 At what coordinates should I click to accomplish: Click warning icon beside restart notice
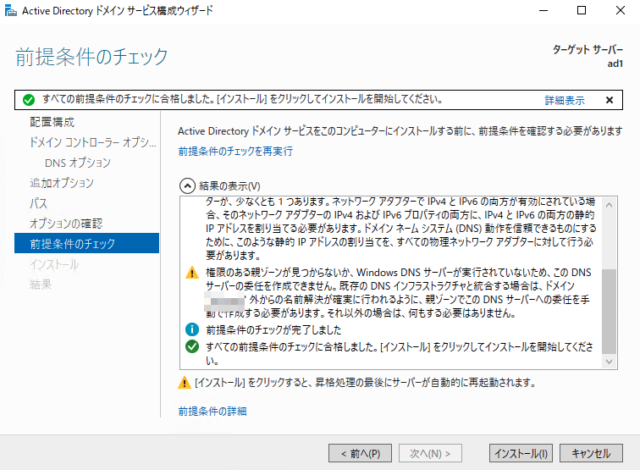coord(184,383)
